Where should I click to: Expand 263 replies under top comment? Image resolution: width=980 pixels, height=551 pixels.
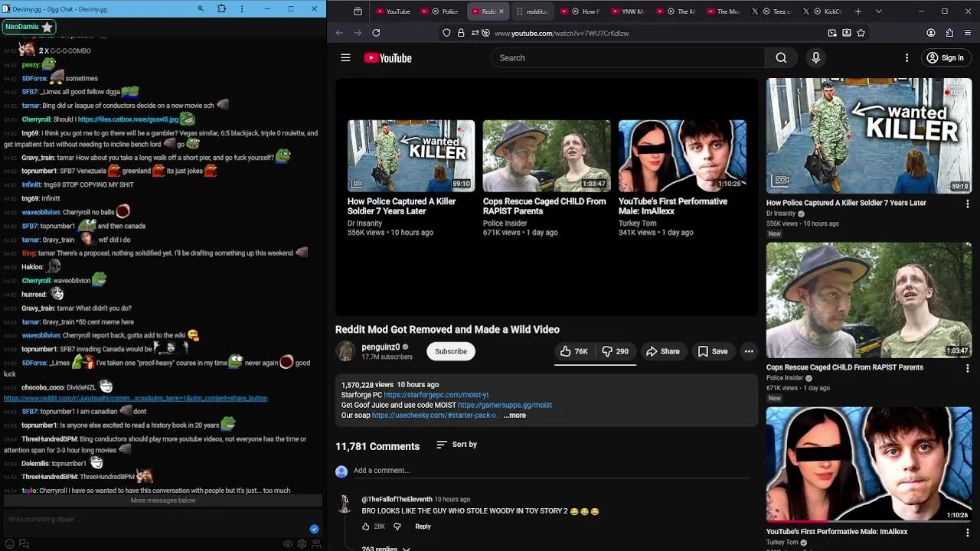click(x=385, y=548)
